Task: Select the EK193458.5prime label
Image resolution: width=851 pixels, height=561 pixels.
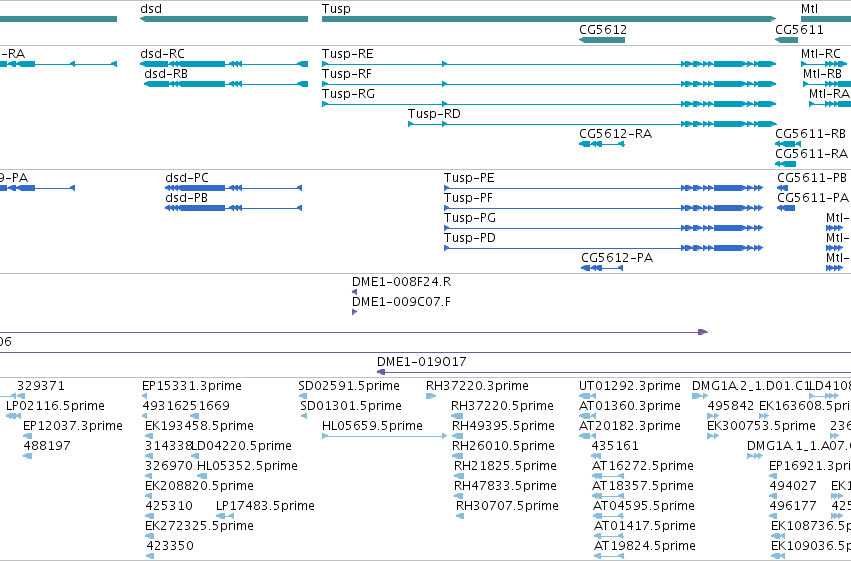Action: coord(199,426)
